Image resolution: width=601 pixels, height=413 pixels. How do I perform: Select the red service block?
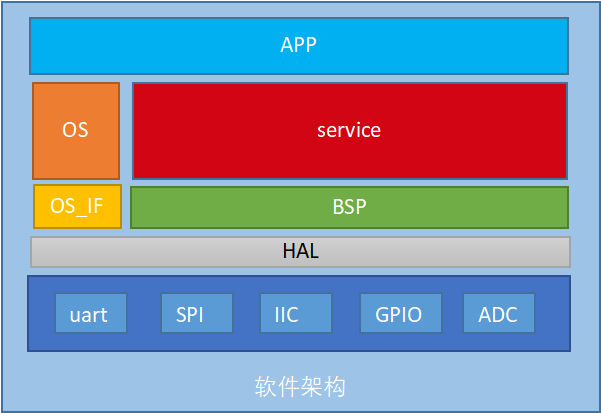pyautogui.click(x=350, y=131)
